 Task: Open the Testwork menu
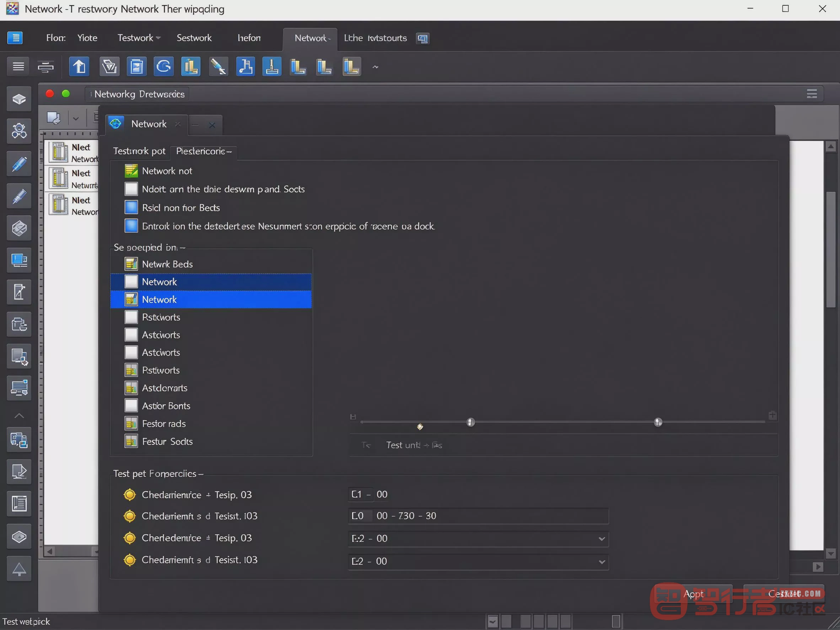click(x=139, y=38)
